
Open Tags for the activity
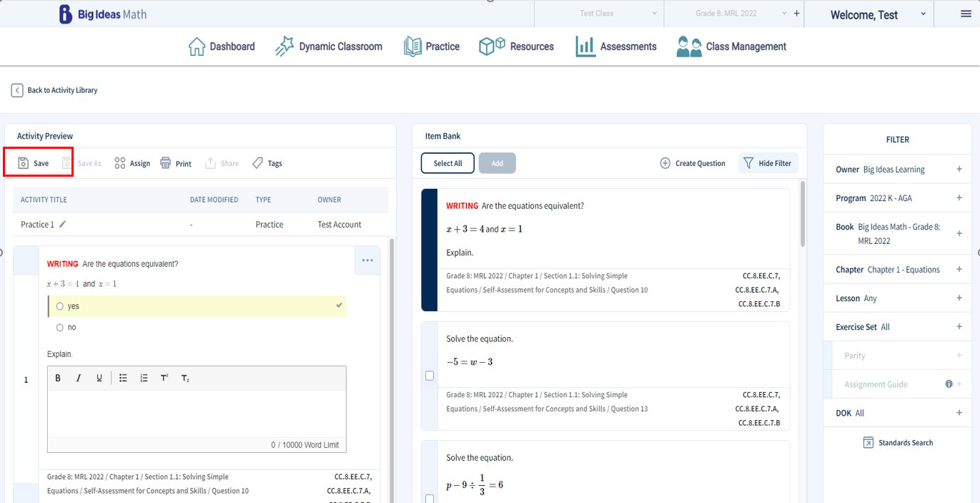click(x=267, y=163)
